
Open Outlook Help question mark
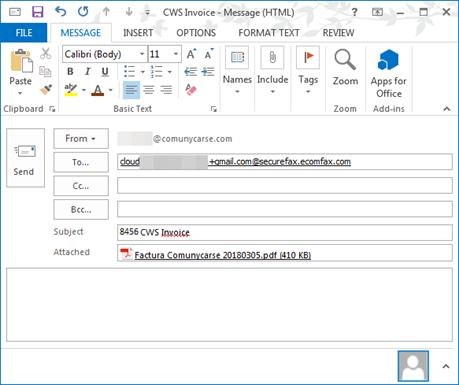[x=354, y=12]
